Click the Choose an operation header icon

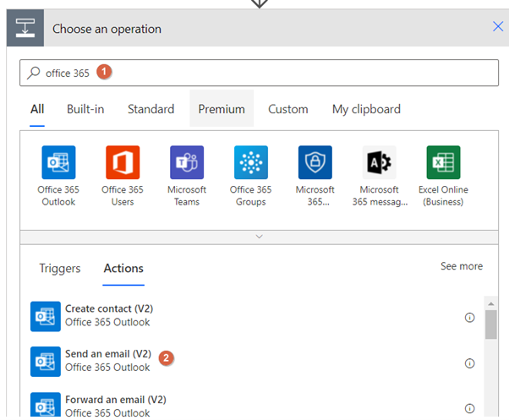coord(25,28)
